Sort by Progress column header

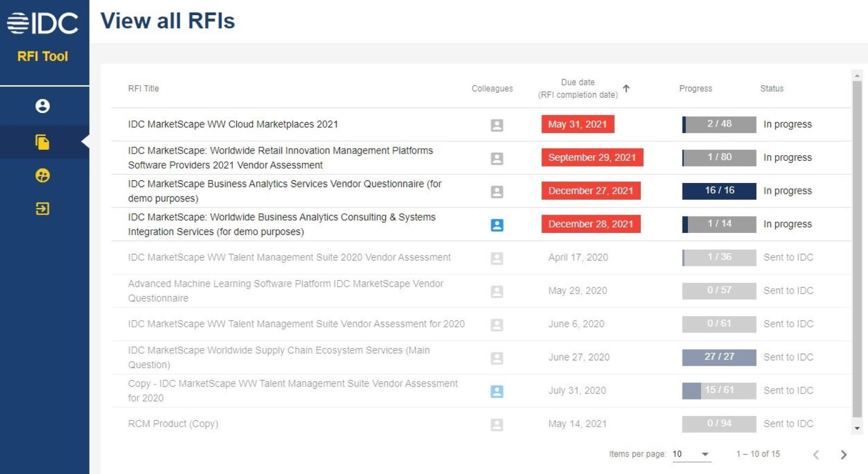(x=695, y=89)
